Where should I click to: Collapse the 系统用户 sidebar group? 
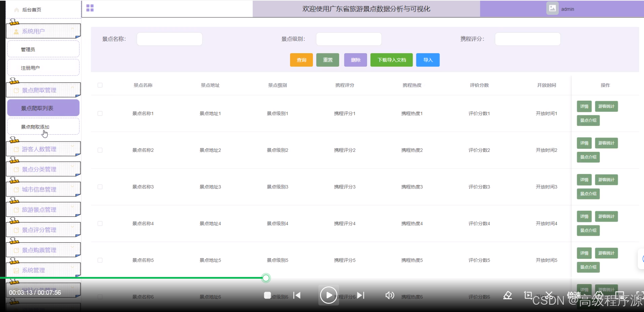43,31
